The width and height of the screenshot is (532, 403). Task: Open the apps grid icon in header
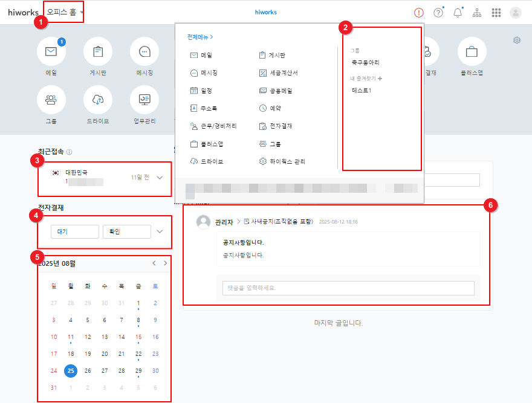tap(496, 13)
